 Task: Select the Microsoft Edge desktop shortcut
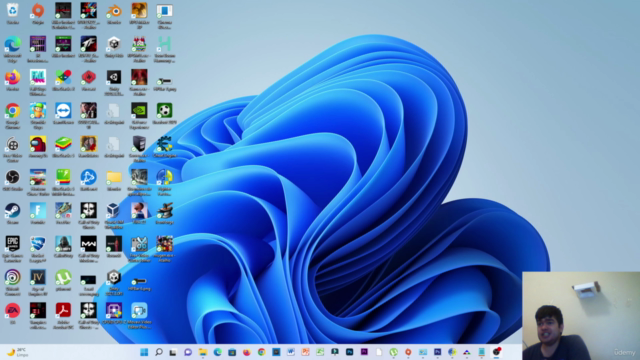click(13, 49)
